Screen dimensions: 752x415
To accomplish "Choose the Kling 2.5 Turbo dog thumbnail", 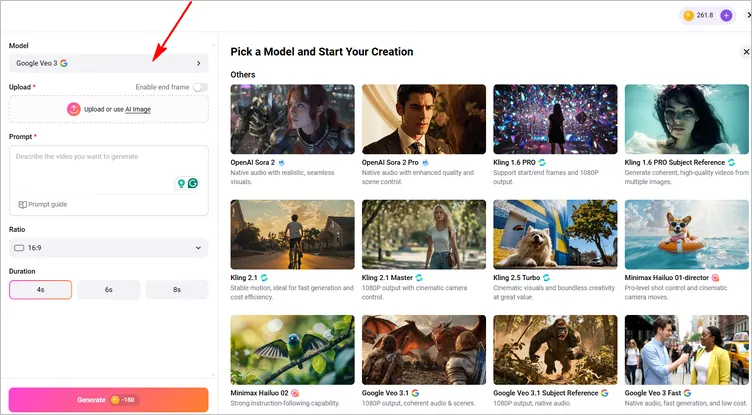I will 555,235.
